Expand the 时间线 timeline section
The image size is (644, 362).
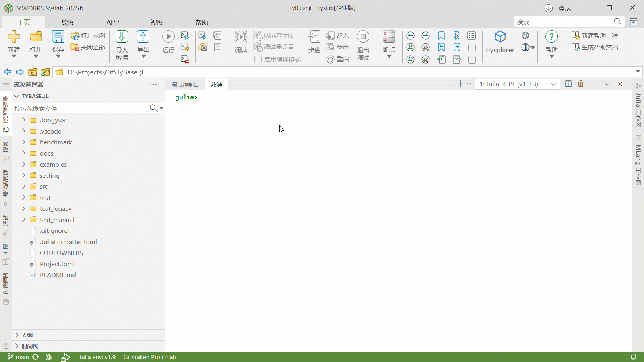17,346
